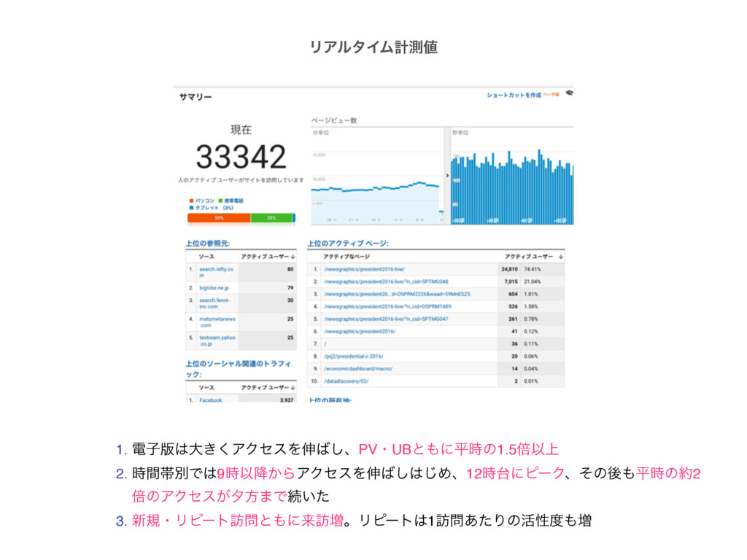Sort referrals table by アクティブ ユーザー arrow
Image resolution: width=747 pixels, height=560 pixels.
pyautogui.click(x=293, y=257)
